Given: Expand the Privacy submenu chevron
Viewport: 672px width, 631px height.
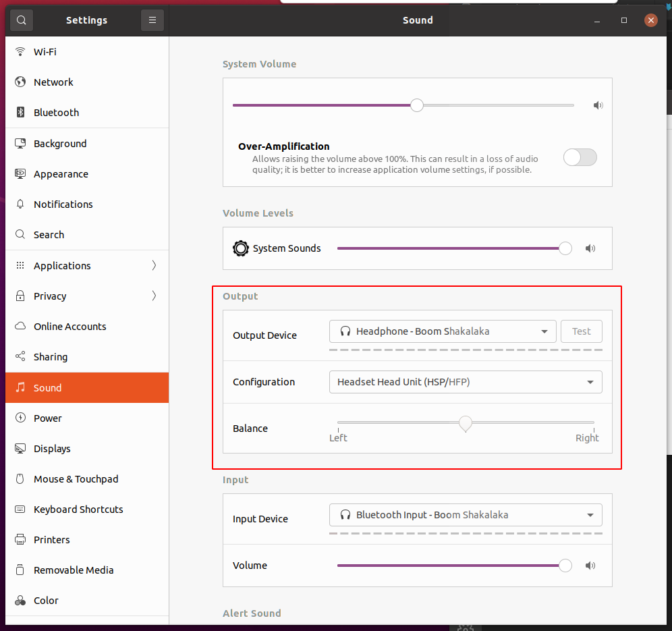Looking at the screenshot, I should 154,296.
